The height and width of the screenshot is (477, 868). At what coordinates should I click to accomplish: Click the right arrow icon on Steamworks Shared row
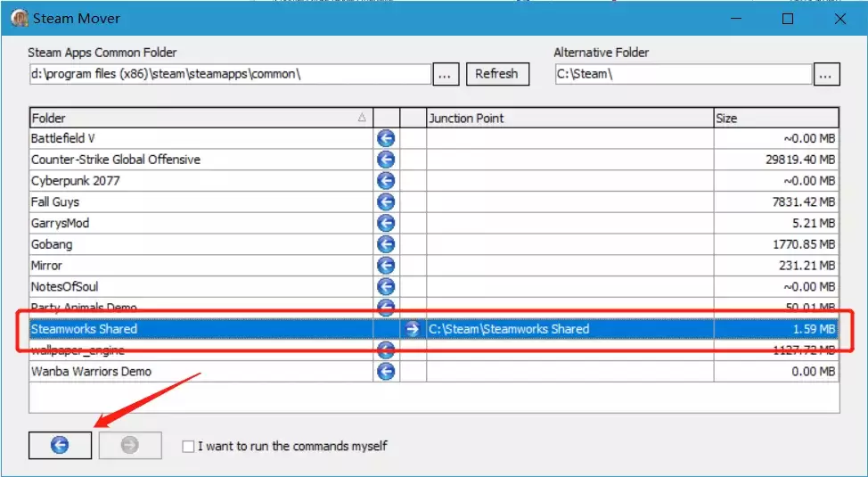click(x=413, y=329)
